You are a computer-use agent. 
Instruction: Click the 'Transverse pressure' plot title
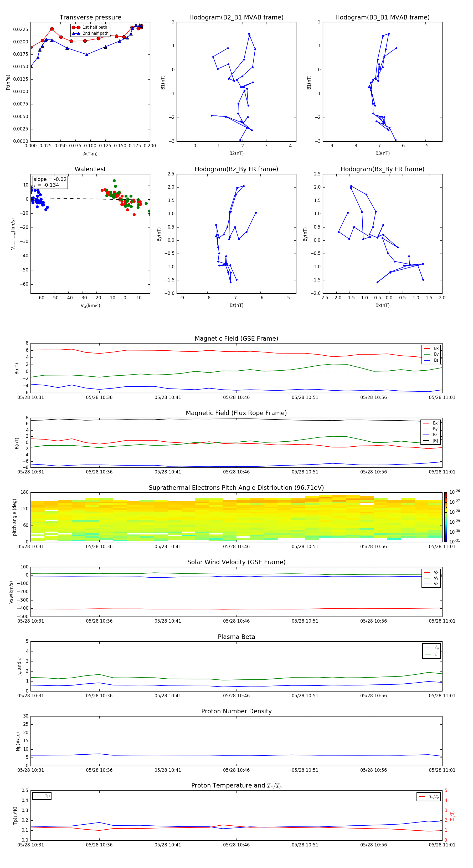(90, 17)
